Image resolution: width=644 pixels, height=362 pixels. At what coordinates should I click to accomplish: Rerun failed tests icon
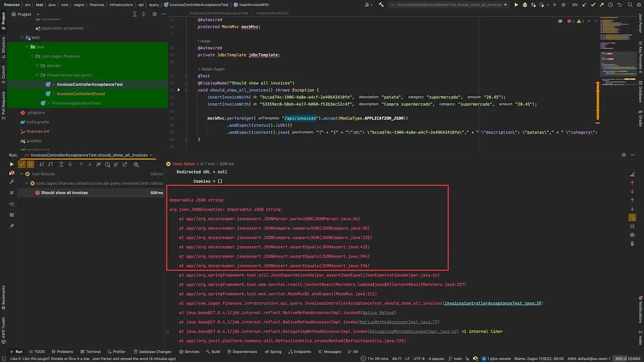pyautogui.click(x=12, y=173)
